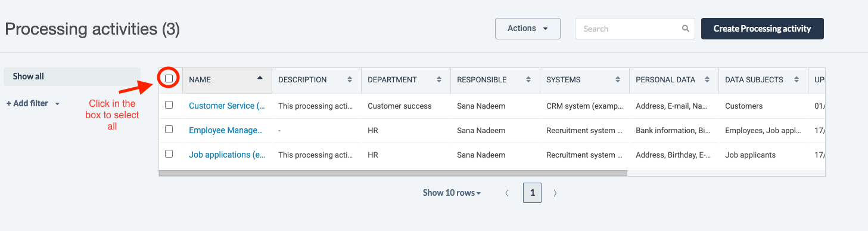The height and width of the screenshot is (231, 868).
Task: Click the horizontal table scrollbar
Action: coord(393,173)
